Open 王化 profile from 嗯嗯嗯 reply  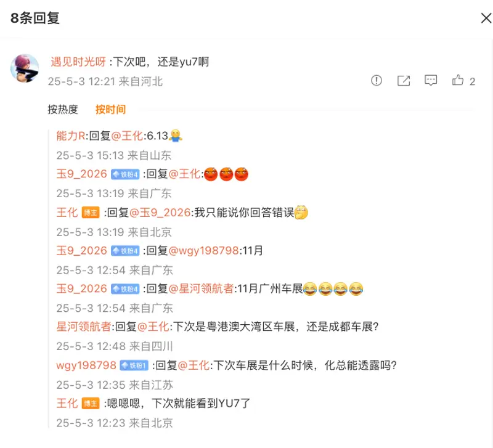67,404
